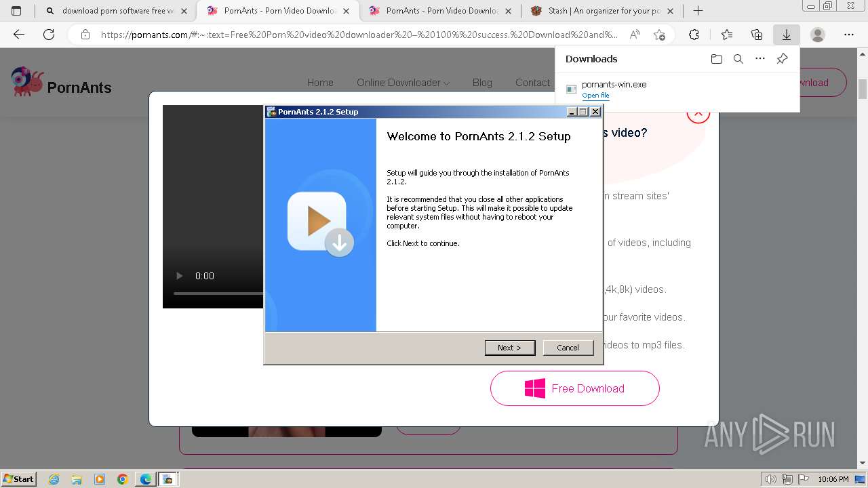Pin the Downloads panel
This screenshot has width=868, height=488.
coord(782,59)
